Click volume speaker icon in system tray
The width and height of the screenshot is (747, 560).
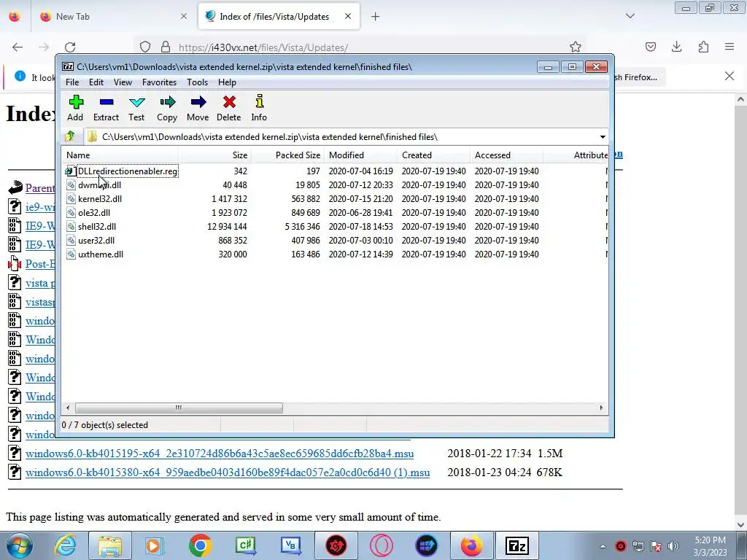coord(673,546)
